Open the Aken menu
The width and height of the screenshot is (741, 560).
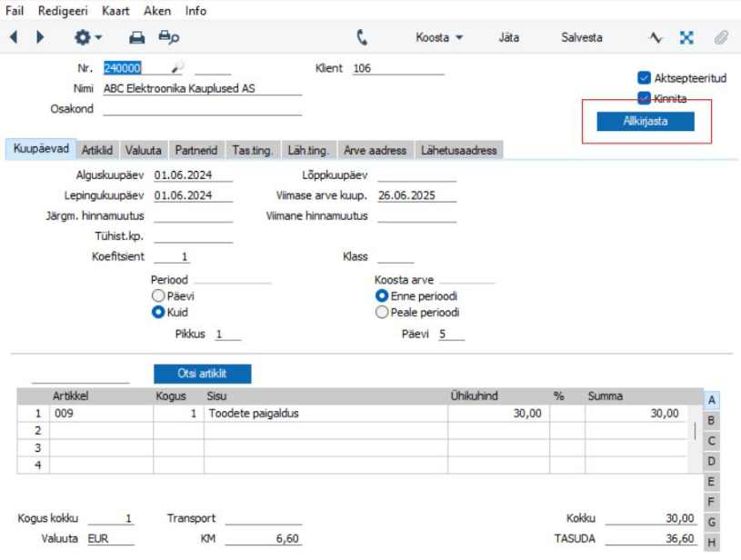(157, 10)
